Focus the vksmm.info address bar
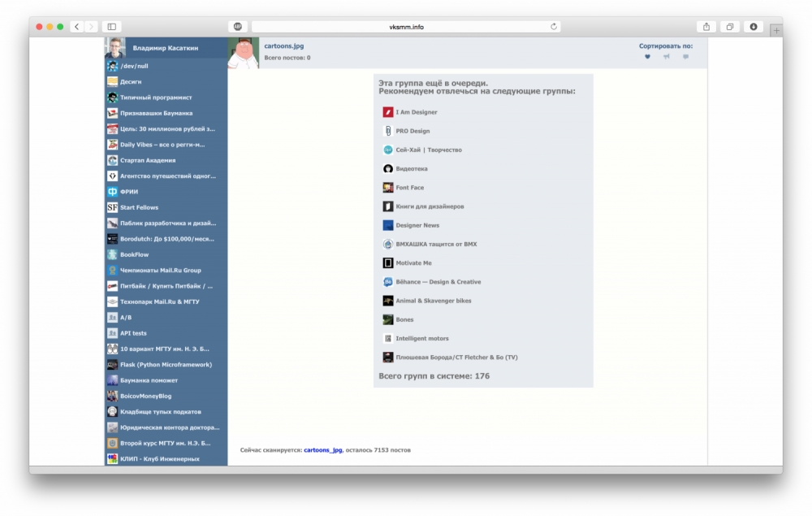Image resolution: width=812 pixels, height=516 pixels. (x=406, y=27)
